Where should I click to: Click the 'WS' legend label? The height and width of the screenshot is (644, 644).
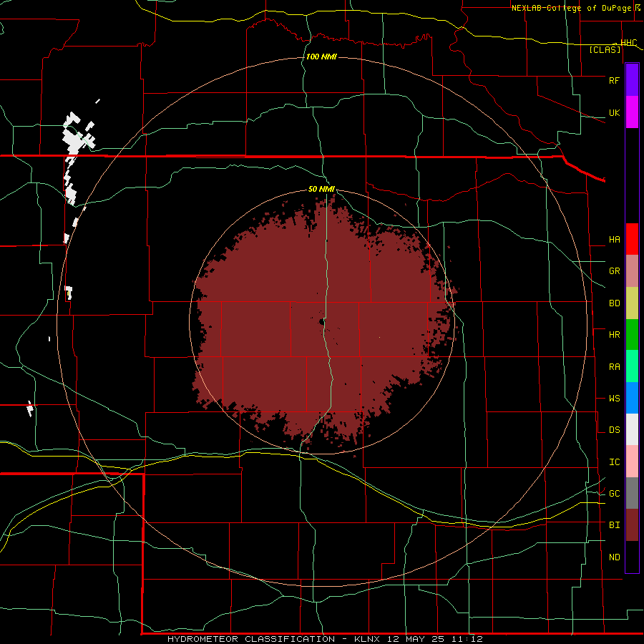(614, 399)
